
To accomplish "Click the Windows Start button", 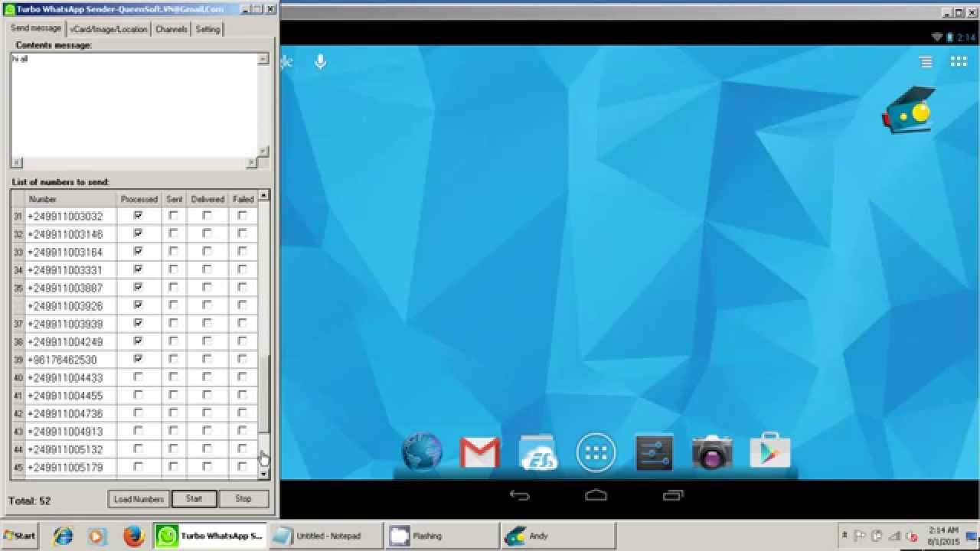I will [20, 536].
